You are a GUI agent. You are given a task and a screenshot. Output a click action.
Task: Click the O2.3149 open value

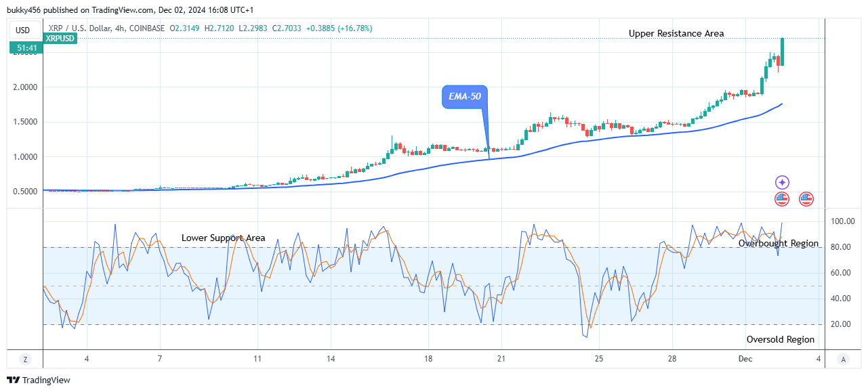pos(185,28)
